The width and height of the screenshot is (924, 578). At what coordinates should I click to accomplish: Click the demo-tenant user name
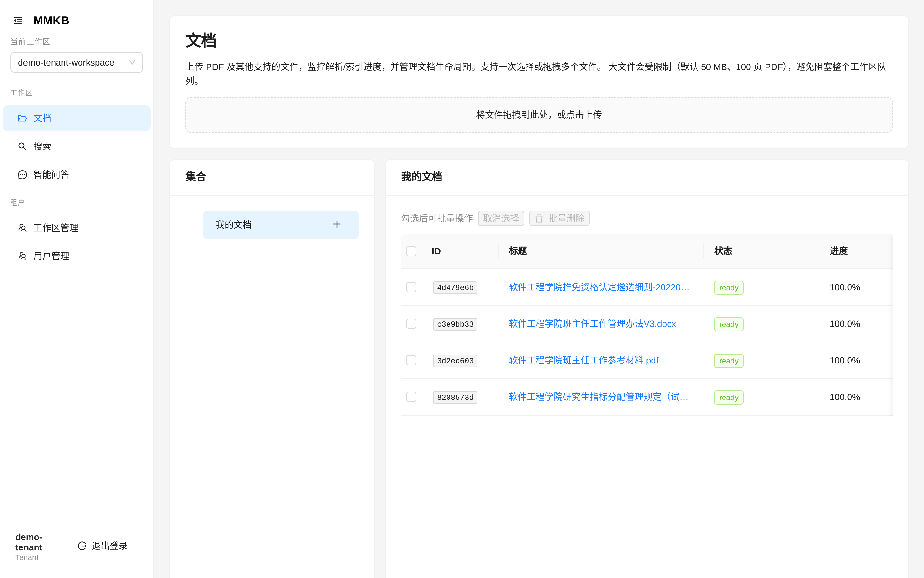pos(29,542)
